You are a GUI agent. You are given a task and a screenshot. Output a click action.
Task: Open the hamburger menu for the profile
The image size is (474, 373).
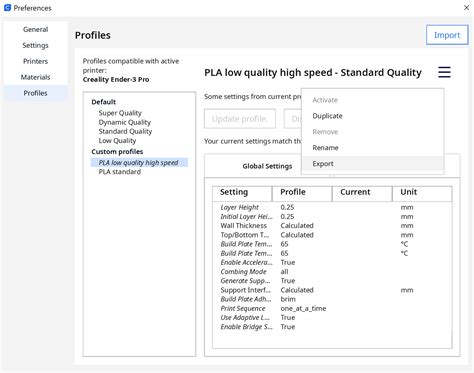(444, 72)
